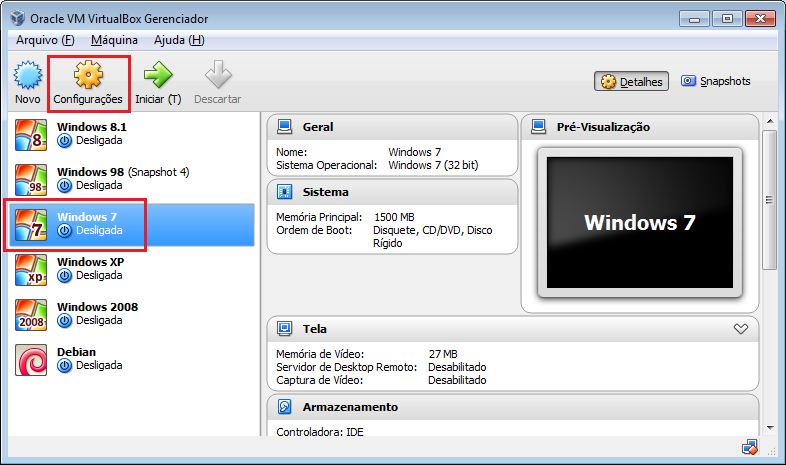Click the 'Windows 7 (32 bit)' OS value
This screenshot has height=465, width=786.
[433, 165]
